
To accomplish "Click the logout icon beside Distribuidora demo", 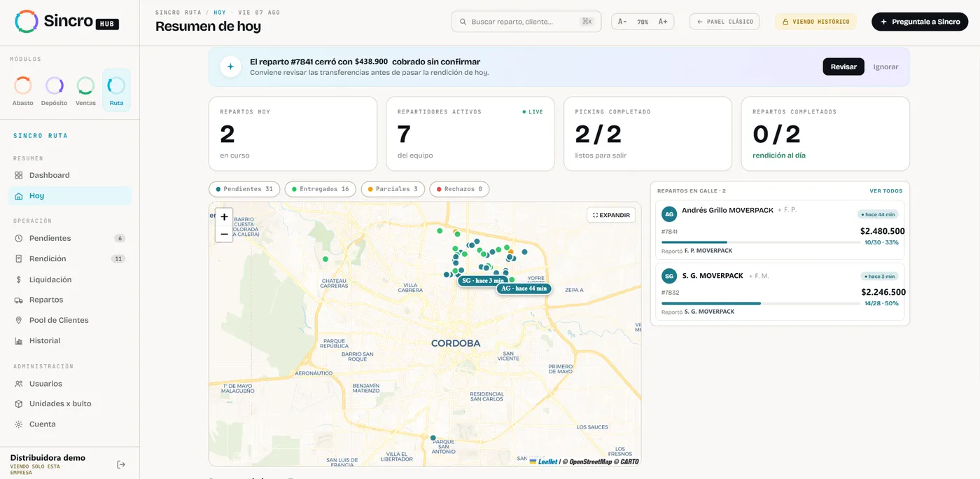I will (121, 464).
